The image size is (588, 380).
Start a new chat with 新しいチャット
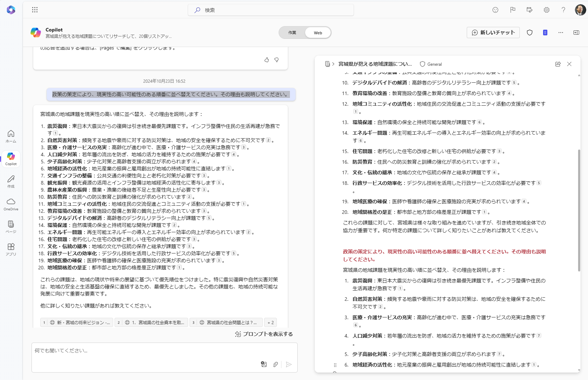(x=493, y=33)
